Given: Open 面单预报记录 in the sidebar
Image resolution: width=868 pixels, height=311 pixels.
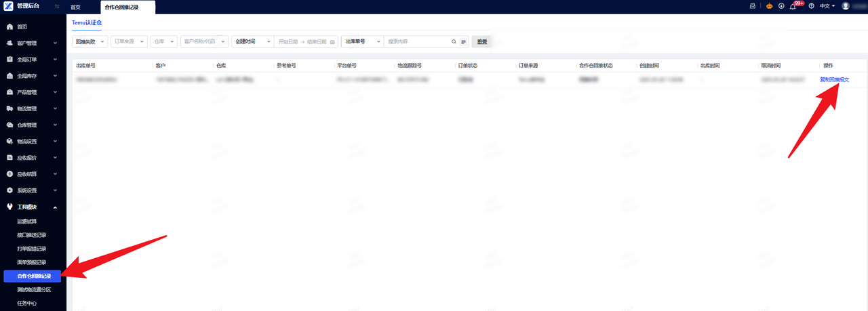Looking at the screenshot, I should 32,262.
